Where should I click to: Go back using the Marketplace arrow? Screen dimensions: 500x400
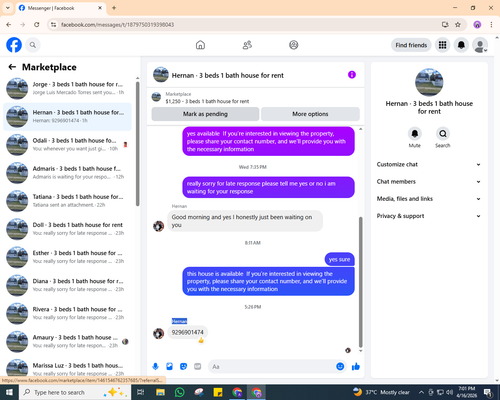click(x=12, y=67)
